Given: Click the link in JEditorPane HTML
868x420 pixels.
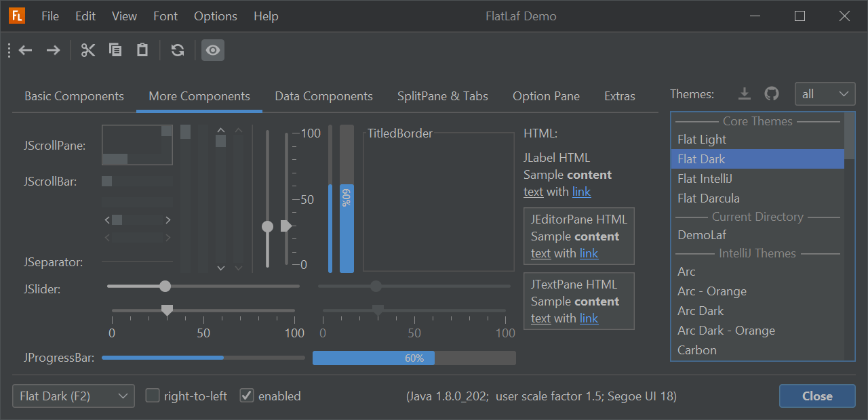Looking at the screenshot, I should (x=589, y=253).
